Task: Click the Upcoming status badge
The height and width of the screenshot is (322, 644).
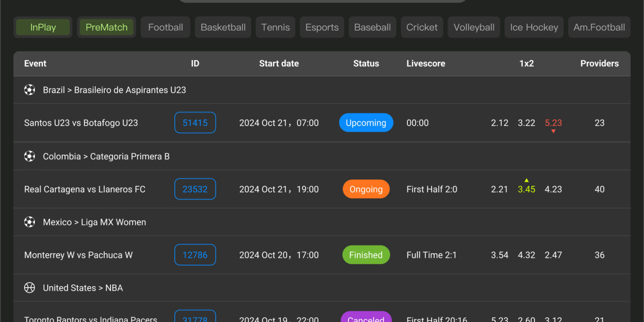Action: [x=366, y=123]
